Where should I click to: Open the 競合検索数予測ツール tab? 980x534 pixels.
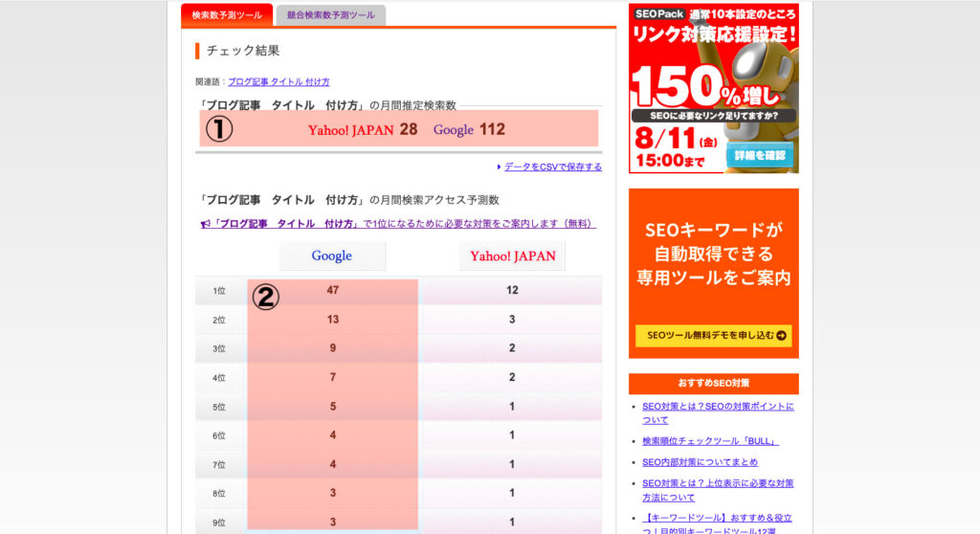(x=330, y=15)
